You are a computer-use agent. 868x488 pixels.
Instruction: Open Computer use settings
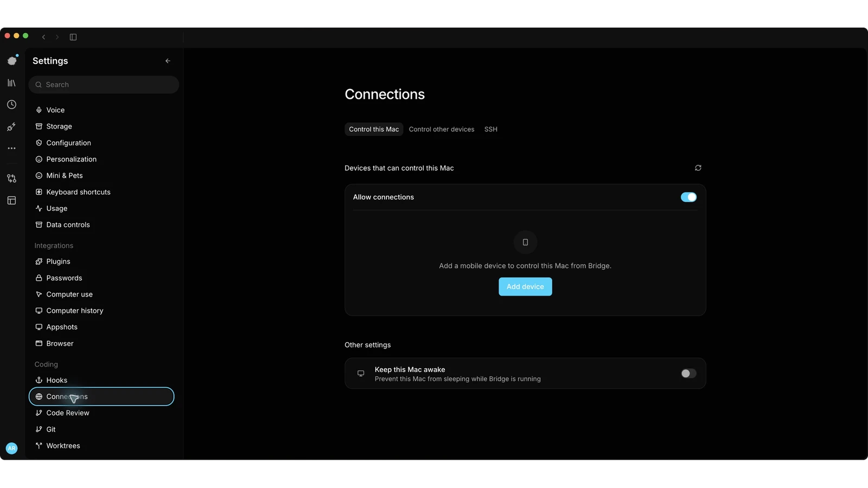pos(101,294)
